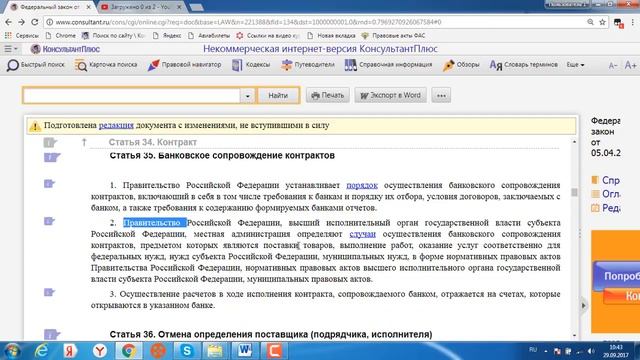Reload the page with refresh icon
The height and width of the screenshot is (360, 640).
(x=35, y=22)
